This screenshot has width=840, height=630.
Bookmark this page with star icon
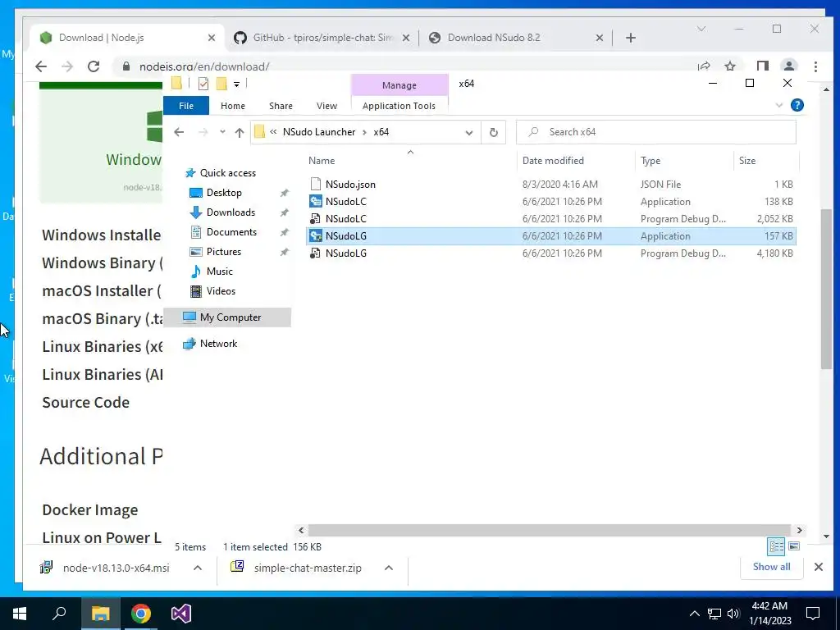[x=729, y=66]
